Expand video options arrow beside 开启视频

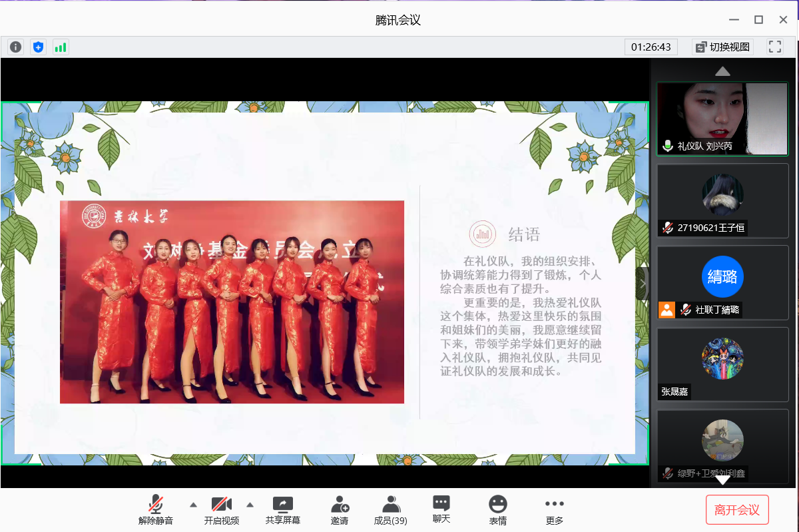(x=250, y=505)
